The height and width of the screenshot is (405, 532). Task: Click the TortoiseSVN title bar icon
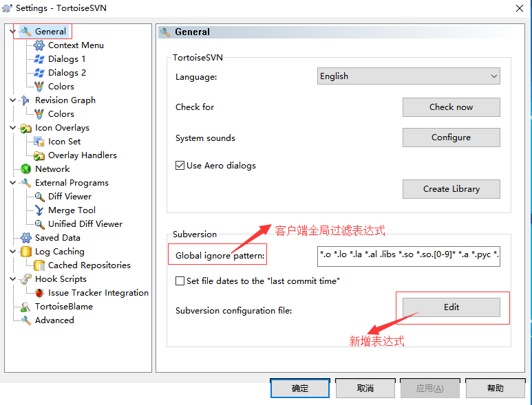(x=7, y=8)
